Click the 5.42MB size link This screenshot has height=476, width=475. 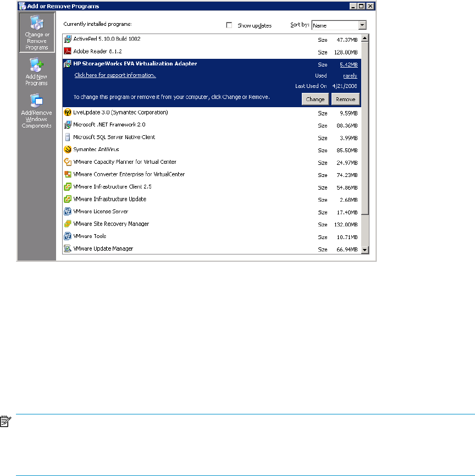click(349, 65)
